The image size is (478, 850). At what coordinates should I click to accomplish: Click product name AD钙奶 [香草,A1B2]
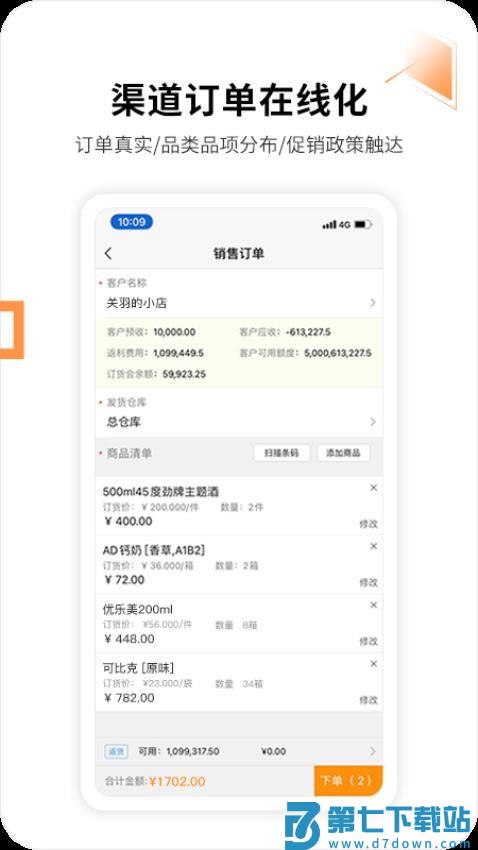coord(153,550)
